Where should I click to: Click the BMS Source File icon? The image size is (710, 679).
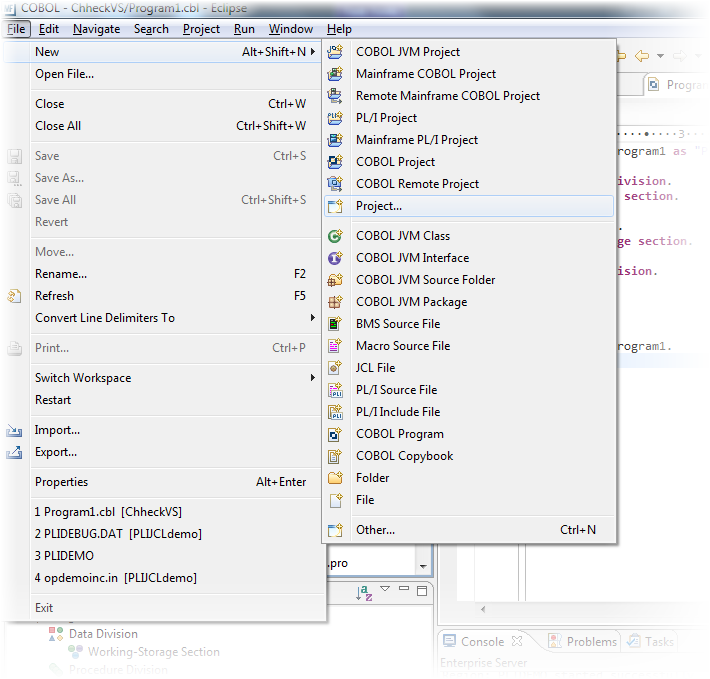click(x=335, y=324)
